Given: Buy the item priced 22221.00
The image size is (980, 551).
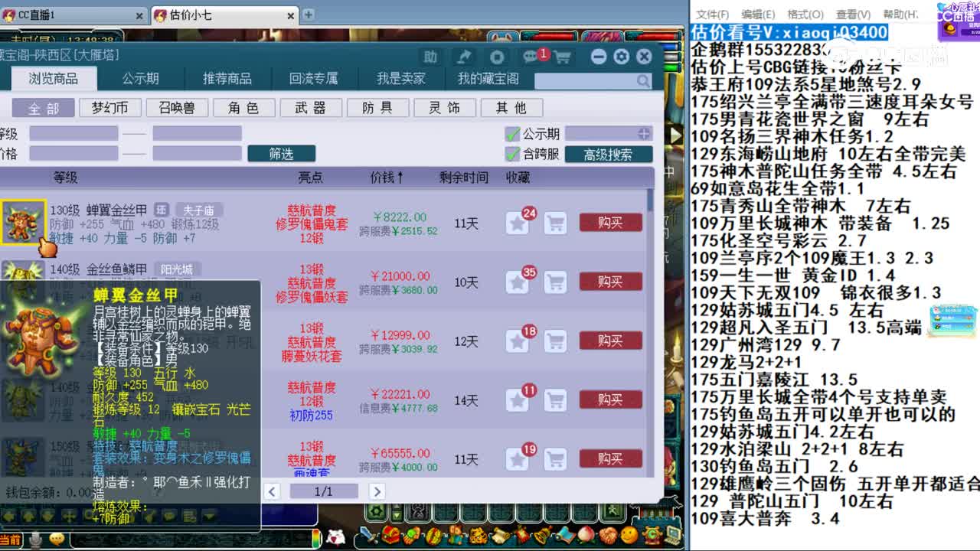Looking at the screenshot, I should click(610, 399).
